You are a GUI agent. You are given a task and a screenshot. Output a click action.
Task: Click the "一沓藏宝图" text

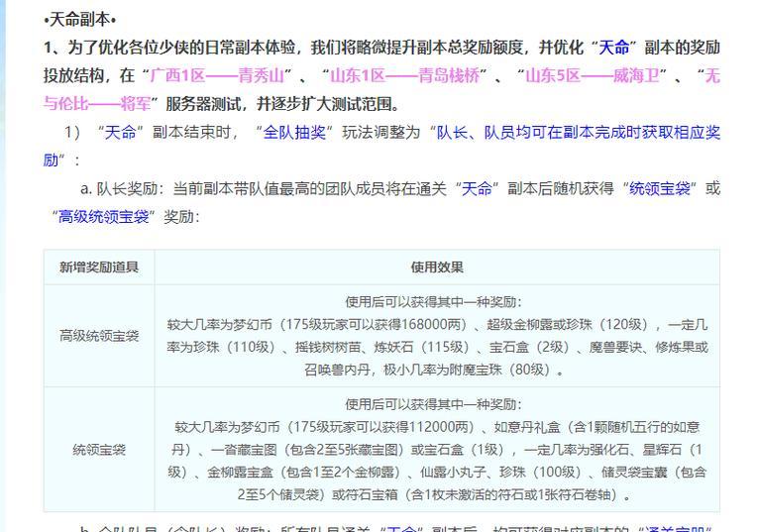pyautogui.click(x=244, y=450)
